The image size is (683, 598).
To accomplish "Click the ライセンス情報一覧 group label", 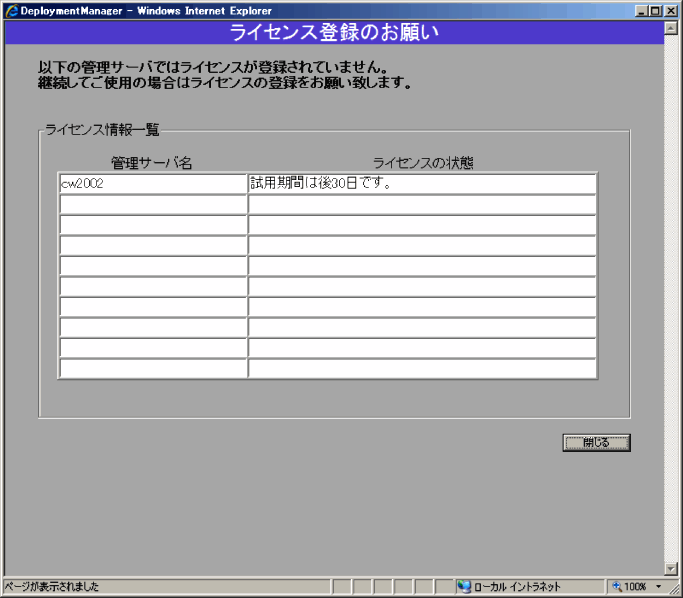I will pos(102,129).
